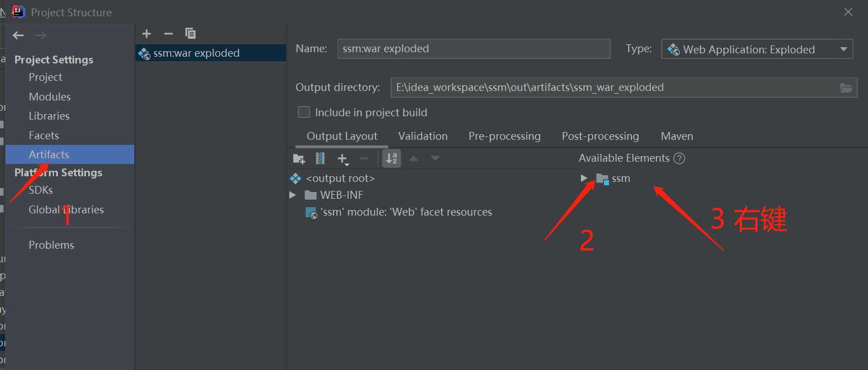868x370 pixels.
Task: Open Modules in Project Settings
Action: point(49,97)
